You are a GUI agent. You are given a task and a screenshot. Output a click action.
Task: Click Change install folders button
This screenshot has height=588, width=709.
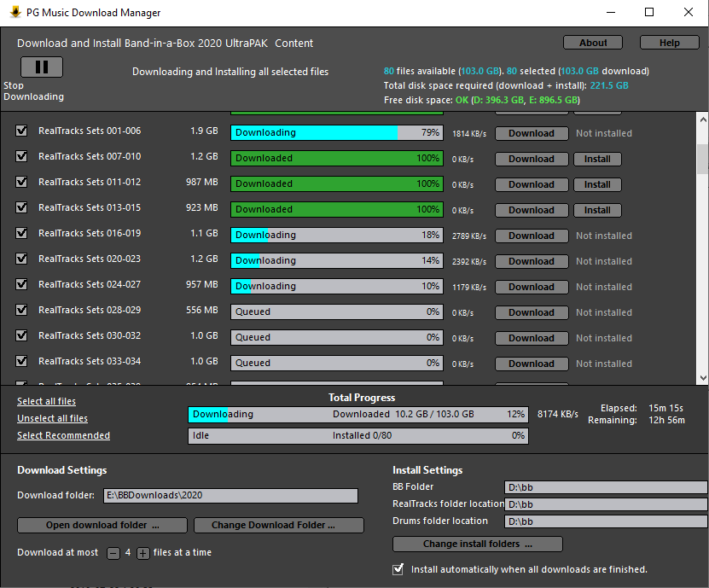click(x=478, y=544)
